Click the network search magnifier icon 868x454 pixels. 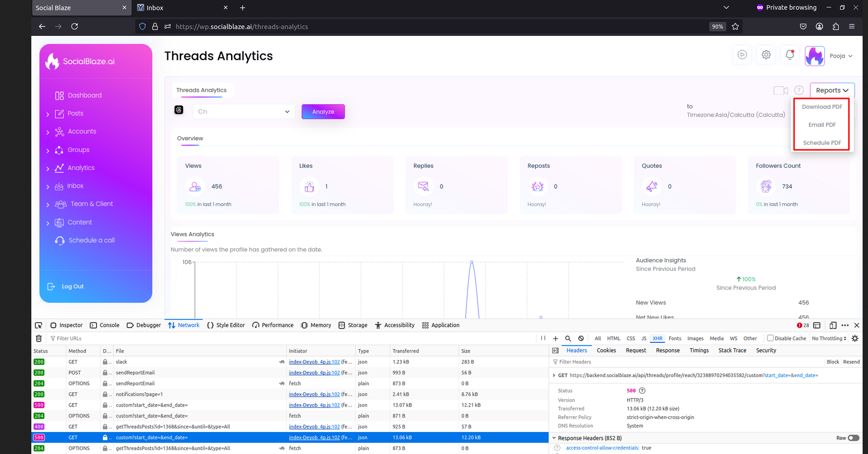[x=568, y=338]
